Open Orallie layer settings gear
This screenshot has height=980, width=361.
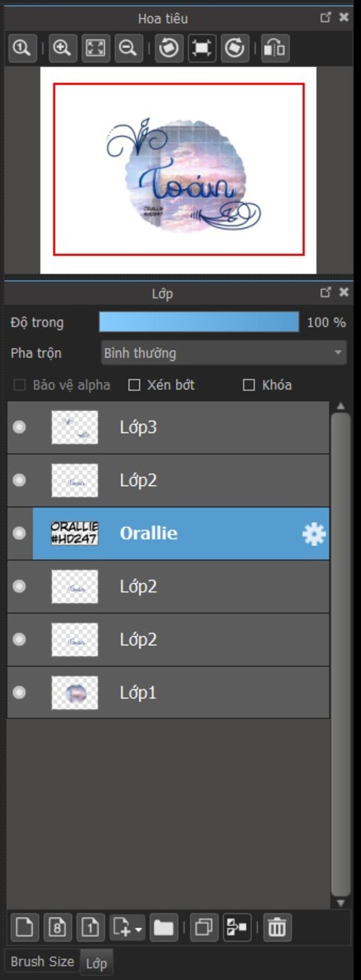[314, 533]
